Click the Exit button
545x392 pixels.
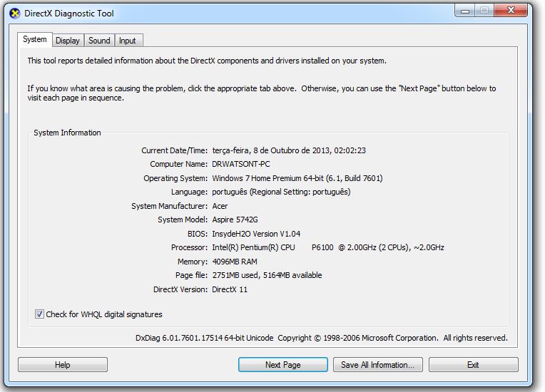tap(474, 365)
